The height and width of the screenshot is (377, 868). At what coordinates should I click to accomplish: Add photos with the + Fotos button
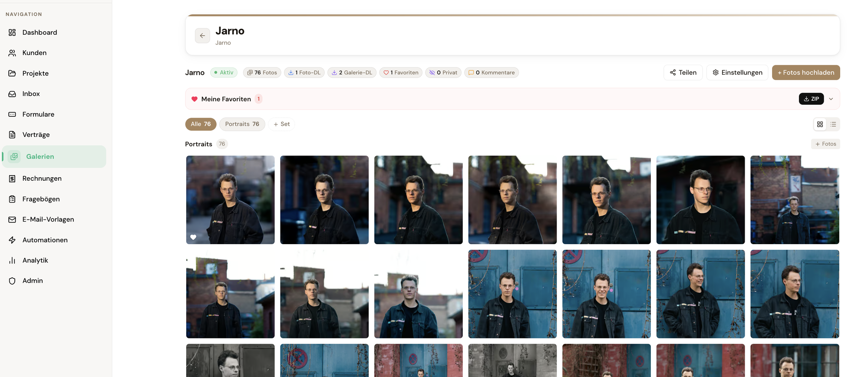pyautogui.click(x=825, y=144)
